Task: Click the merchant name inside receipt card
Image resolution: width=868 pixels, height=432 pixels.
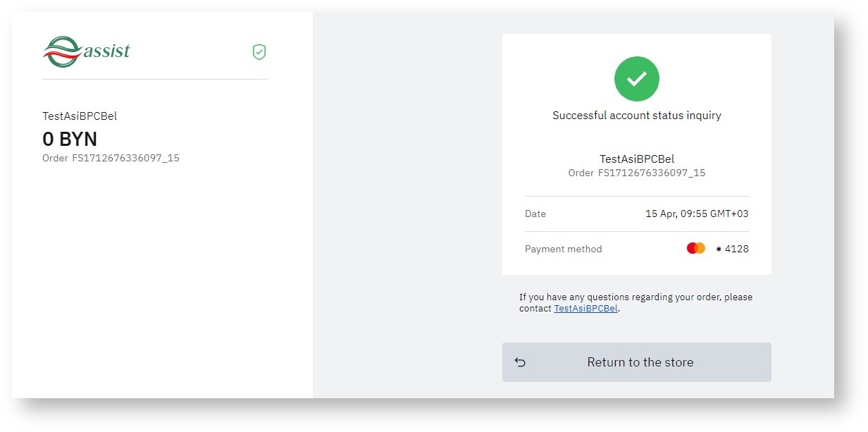Action: pyautogui.click(x=636, y=159)
